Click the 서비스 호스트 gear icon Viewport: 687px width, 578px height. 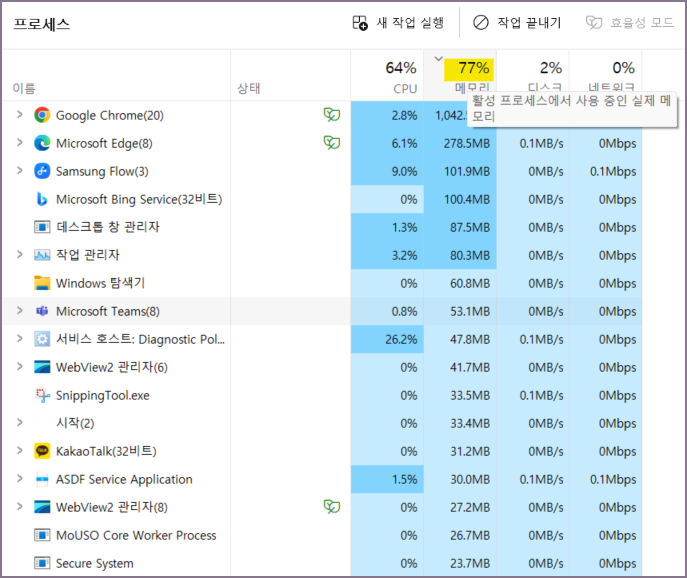[x=42, y=339]
